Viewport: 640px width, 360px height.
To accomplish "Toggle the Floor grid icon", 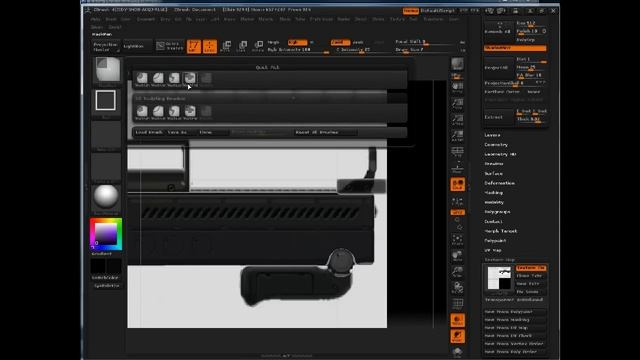I will coord(457,168).
